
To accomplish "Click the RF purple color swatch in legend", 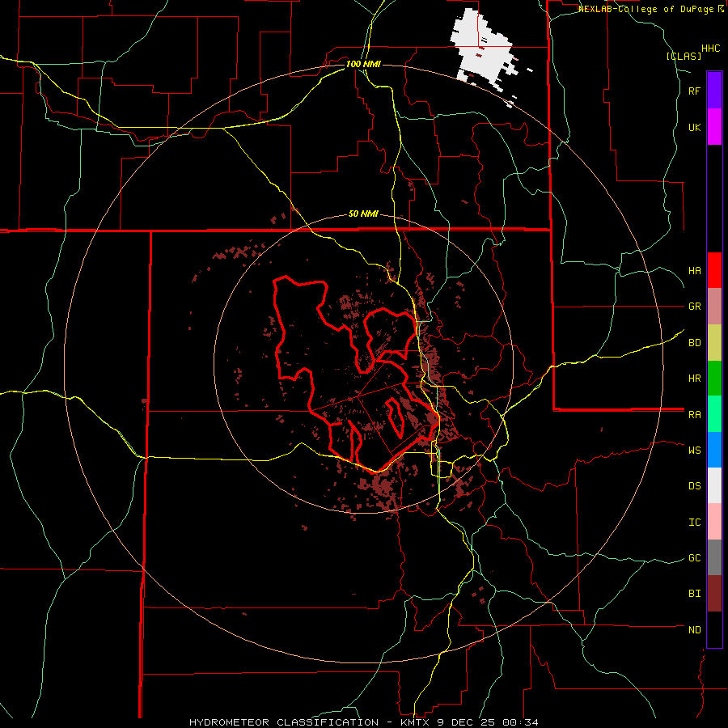I will [714, 90].
